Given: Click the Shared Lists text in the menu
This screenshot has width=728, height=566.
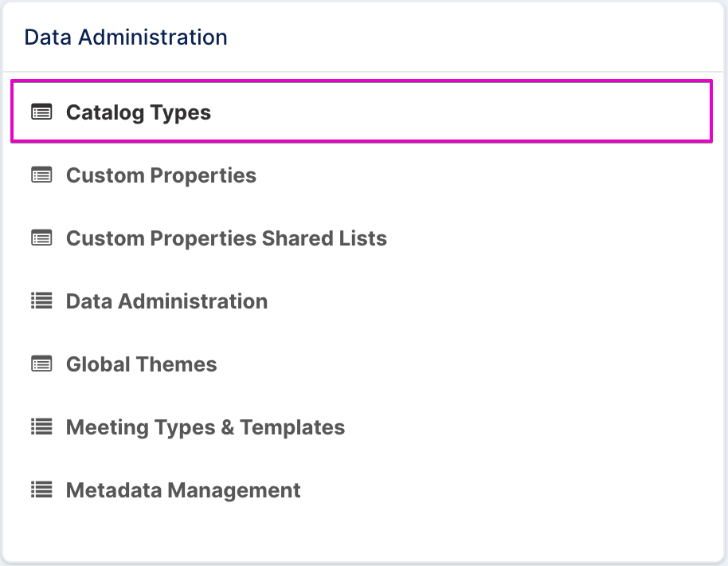Looking at the screenshot, I should [324, 238].
